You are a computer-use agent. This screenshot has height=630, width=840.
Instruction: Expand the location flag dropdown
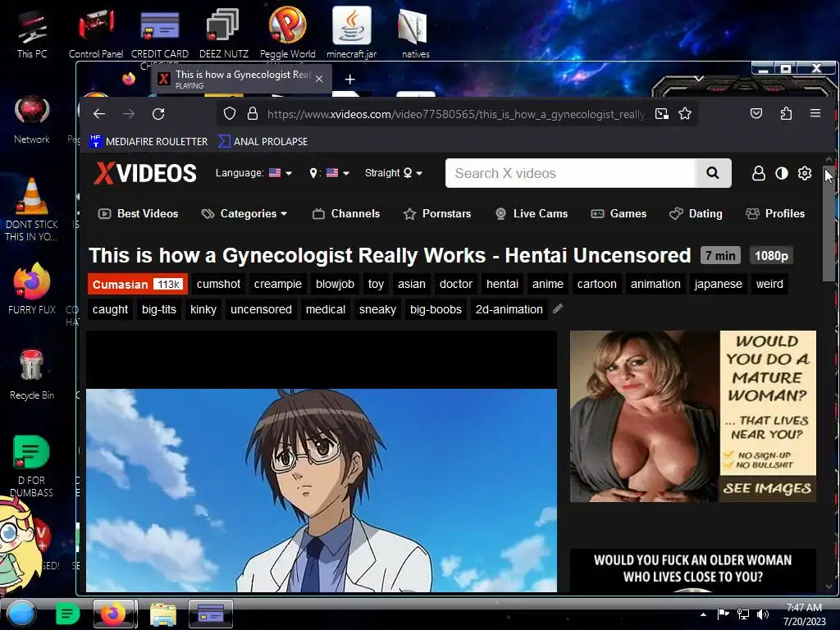(330, 173)
